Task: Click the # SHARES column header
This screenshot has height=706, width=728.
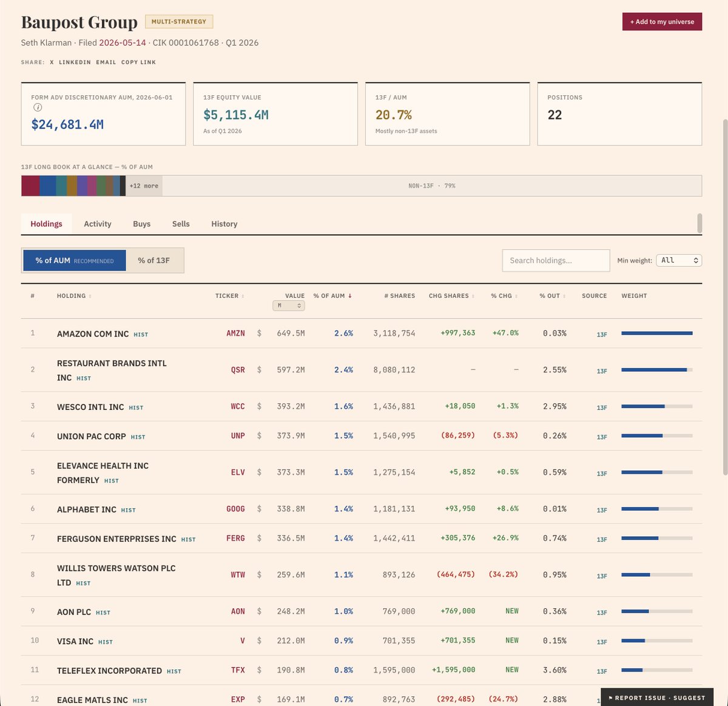Action: [x=400, y=296]
